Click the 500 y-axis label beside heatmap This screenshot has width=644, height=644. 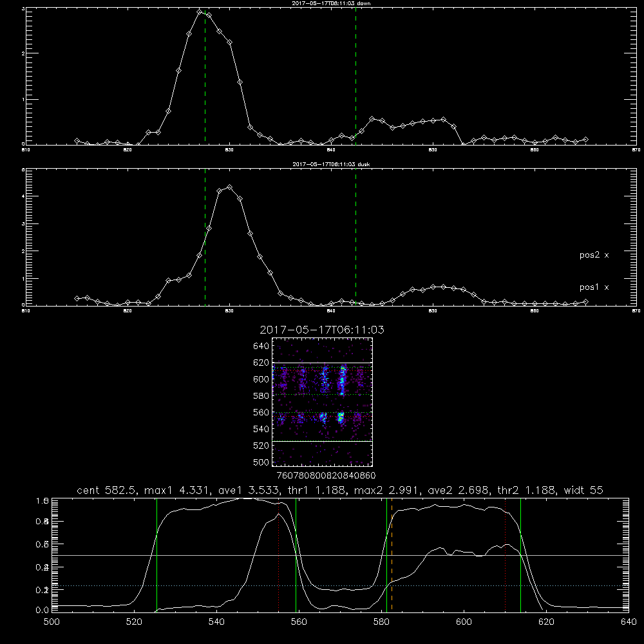coord(261,462)
